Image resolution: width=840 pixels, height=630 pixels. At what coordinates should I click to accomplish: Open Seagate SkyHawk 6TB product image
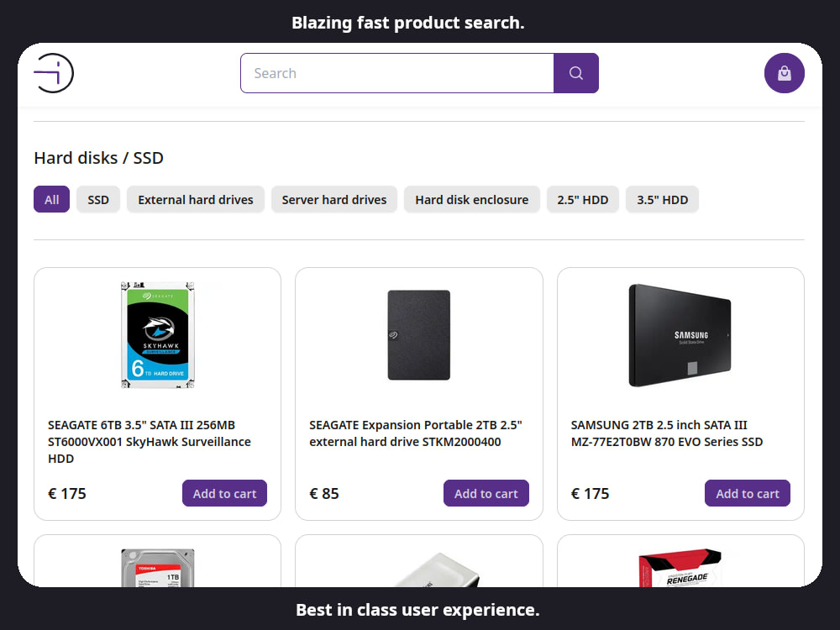(x=158, y=335)
